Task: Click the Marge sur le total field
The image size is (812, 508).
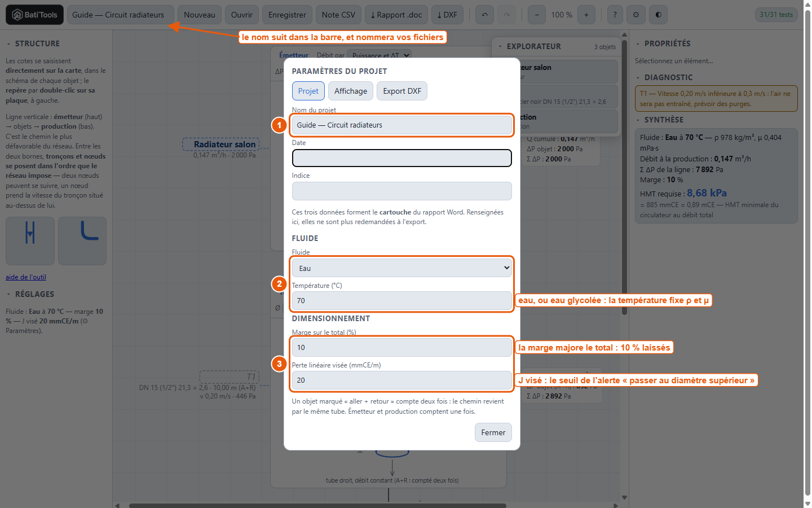Action: (402, 348)
